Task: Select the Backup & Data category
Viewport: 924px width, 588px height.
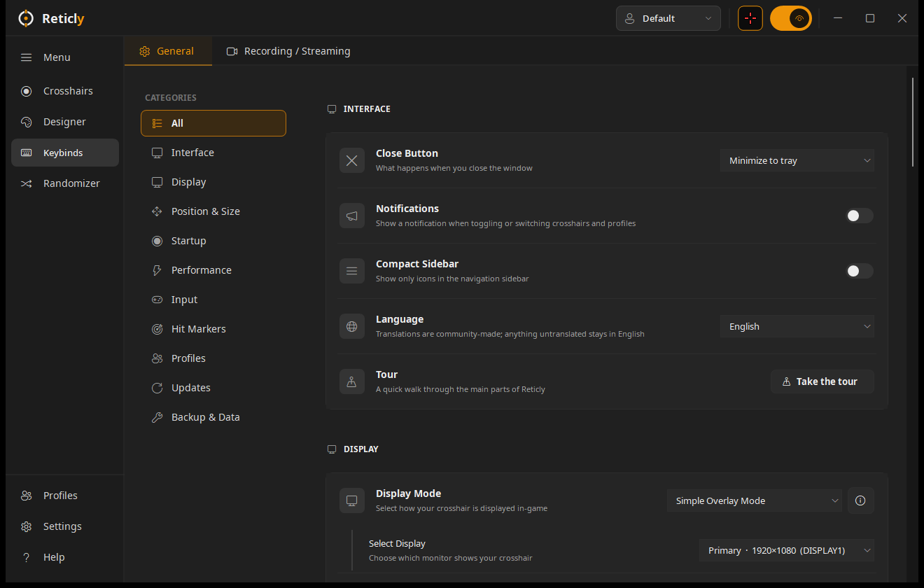Action: (x=213, y=417)
